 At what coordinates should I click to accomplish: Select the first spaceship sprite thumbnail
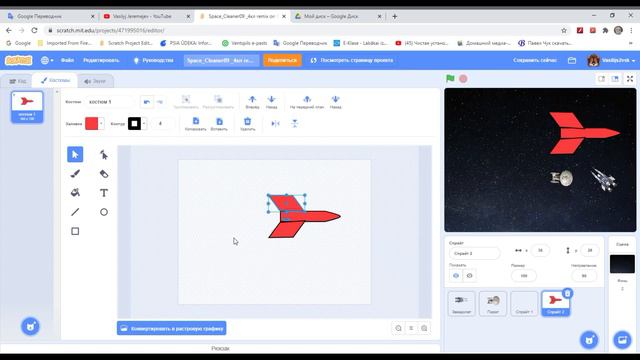[x=462, y=303]
